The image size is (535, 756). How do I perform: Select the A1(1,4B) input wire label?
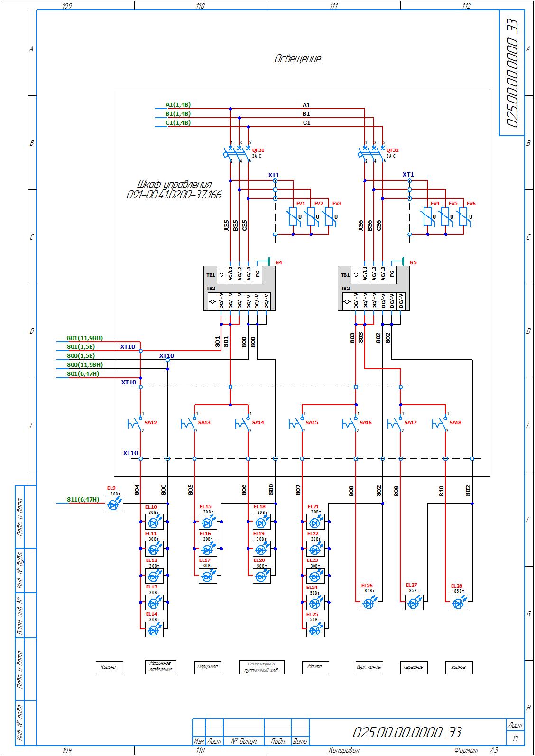click(178, 105)
